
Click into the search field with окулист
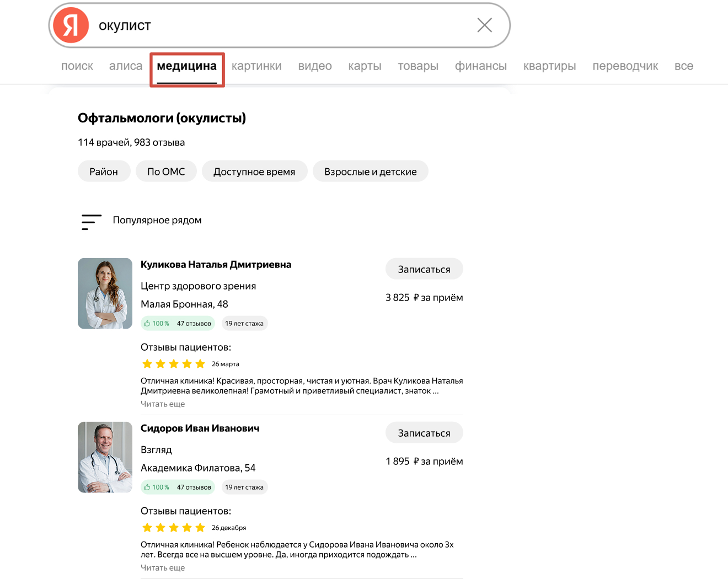(276, 25)
